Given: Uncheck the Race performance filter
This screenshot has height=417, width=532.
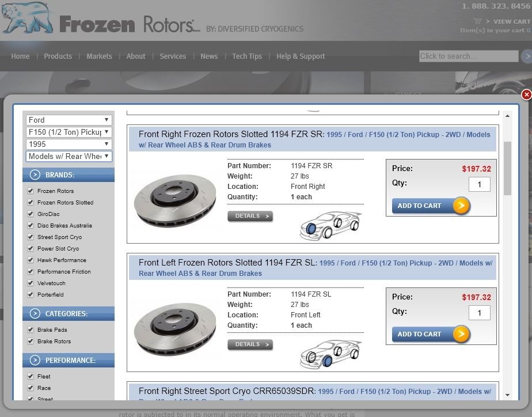Looking at the screenshot, I should (30, 387).
